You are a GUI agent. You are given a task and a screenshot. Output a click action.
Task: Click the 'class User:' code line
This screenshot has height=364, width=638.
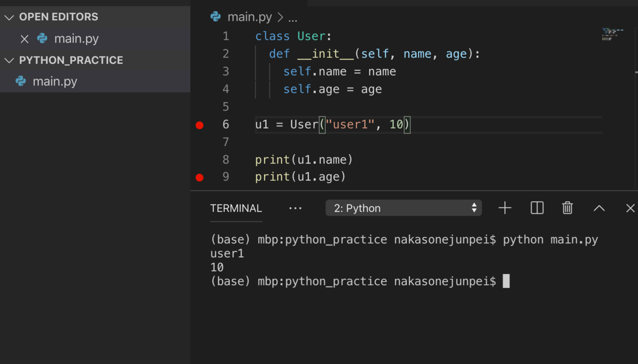tap(293, 36)
